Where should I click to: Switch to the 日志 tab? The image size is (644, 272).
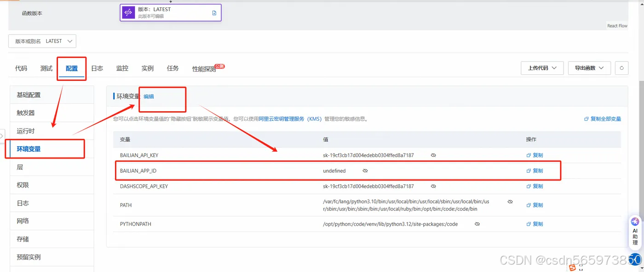[97, 68]
